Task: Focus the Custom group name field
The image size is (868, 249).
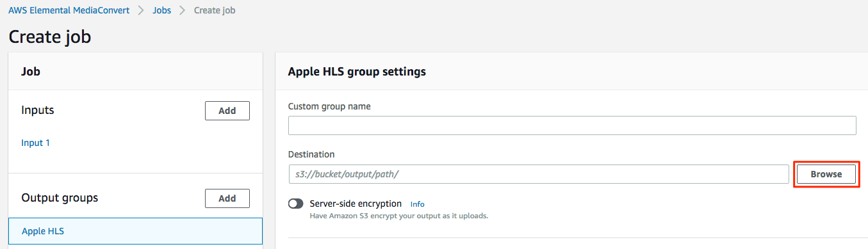Action: [572, 125]
